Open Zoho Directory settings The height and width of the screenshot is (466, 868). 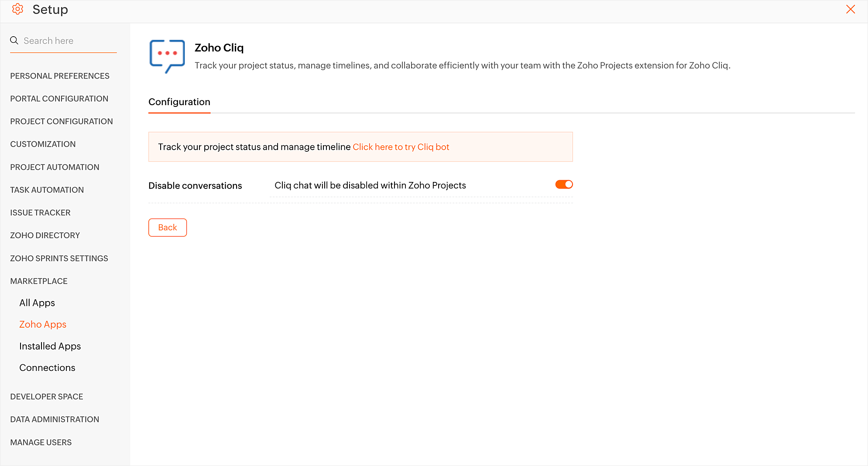45,235
